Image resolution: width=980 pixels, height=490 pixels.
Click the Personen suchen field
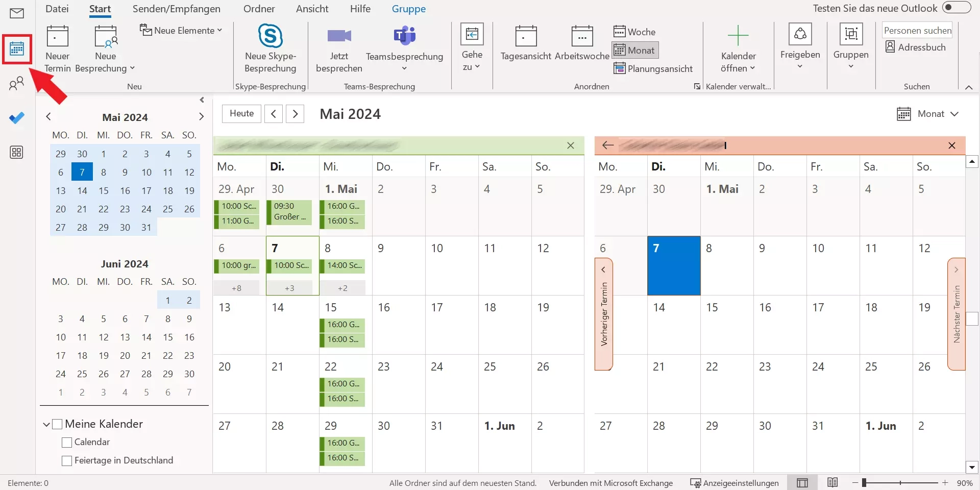tap(917, 31)
